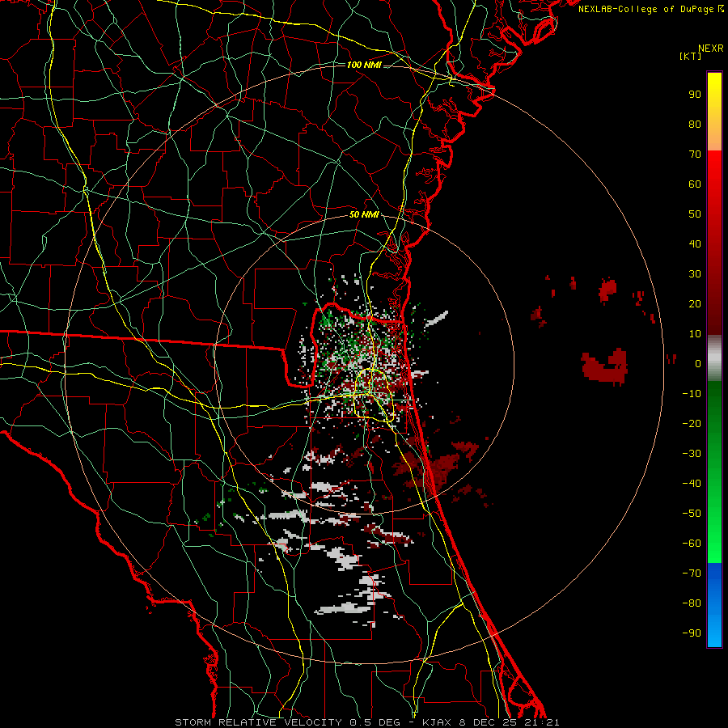Pick the blue segment of the color bar

714,605
